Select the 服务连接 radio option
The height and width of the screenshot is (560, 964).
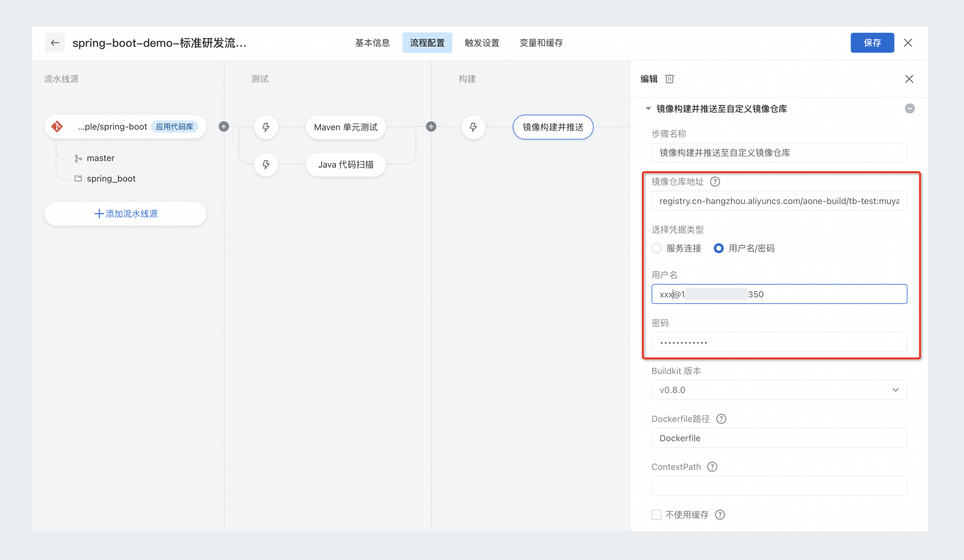pos(657,248)
